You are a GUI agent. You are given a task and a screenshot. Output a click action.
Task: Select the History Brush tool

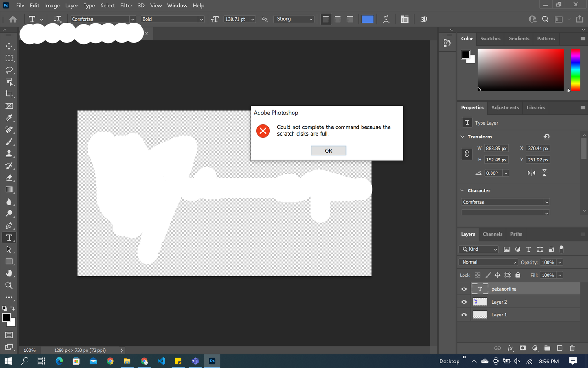coord(9,166)
